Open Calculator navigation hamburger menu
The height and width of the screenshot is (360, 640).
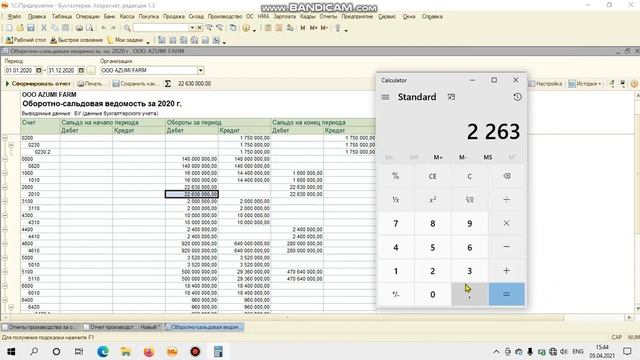coord(385,97)
